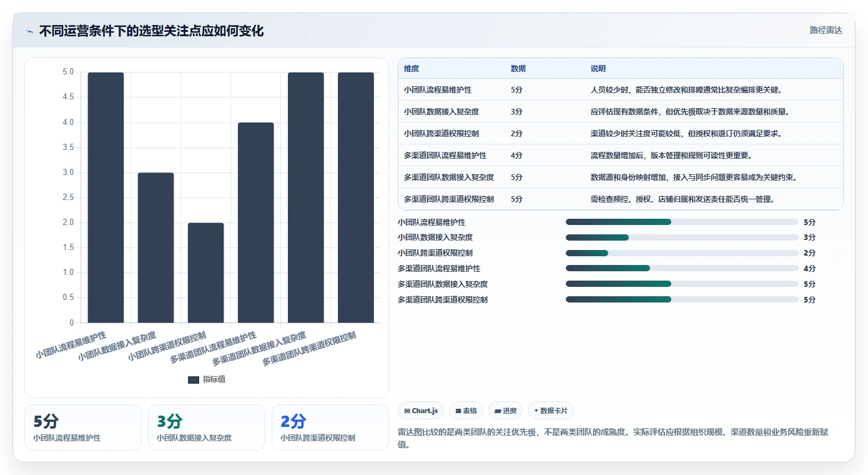The image size is (868, 475).
Task: Click description starting 需检查频控
Action: pos(683,199)
